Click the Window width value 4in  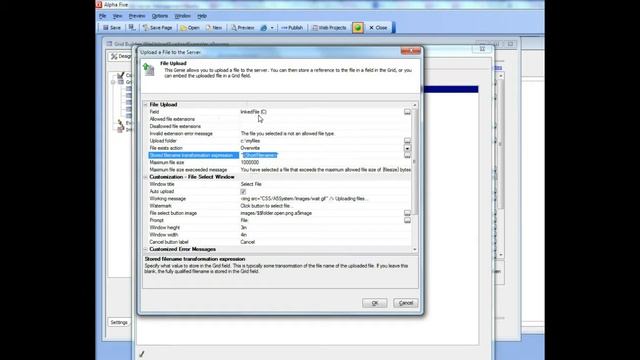(x=244, y=235)
